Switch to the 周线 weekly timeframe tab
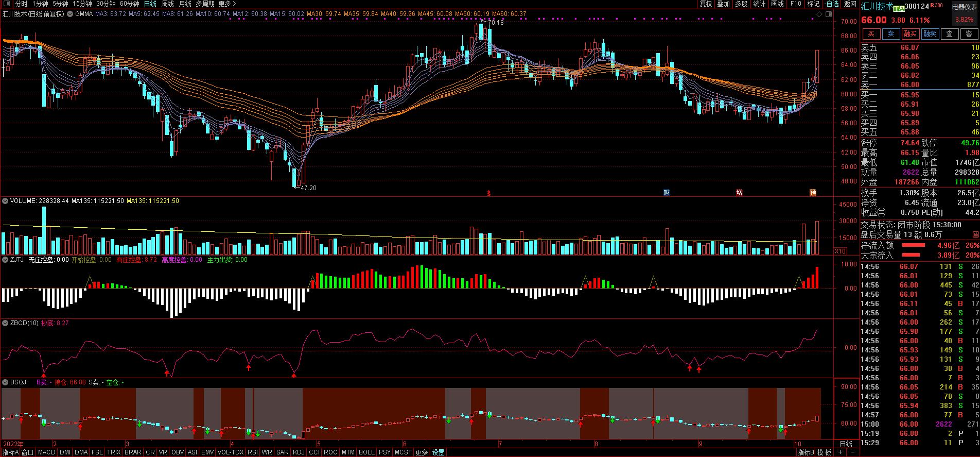 [x=168, y=4]
